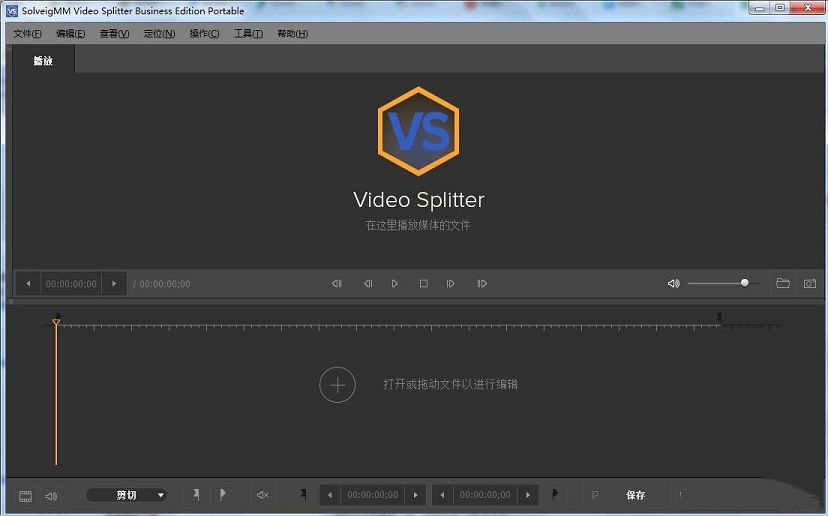Click the orange playhead marker on timeline
The image size is (828, 516).
coord(56,322)
